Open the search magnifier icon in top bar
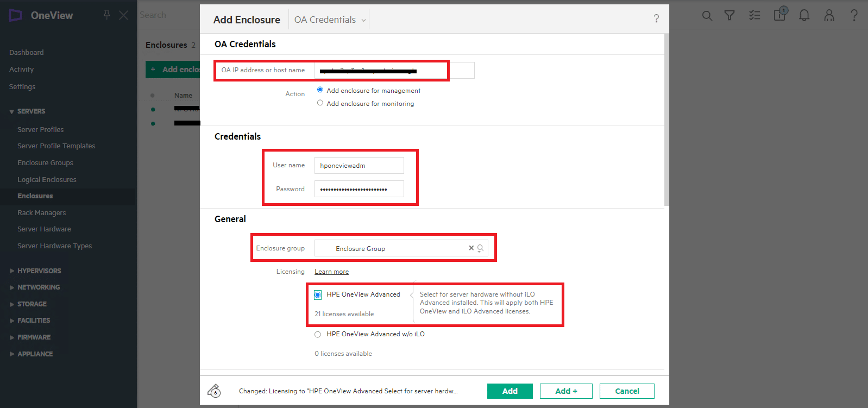868x408 pixels. [707, 16]
